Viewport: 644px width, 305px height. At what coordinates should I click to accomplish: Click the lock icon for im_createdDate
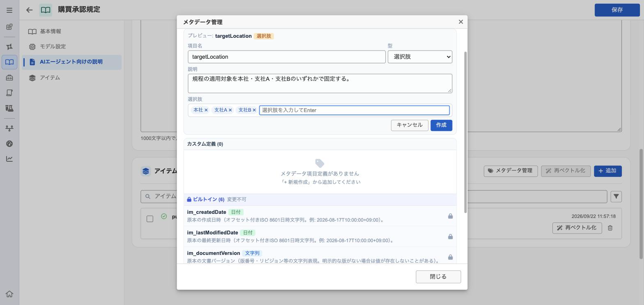pos(450,216)
